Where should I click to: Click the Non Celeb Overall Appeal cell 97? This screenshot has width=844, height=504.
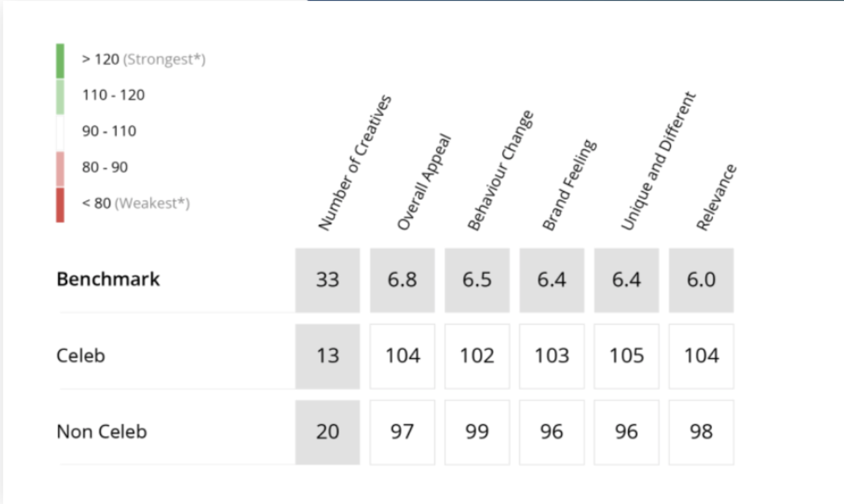point(403,432)
